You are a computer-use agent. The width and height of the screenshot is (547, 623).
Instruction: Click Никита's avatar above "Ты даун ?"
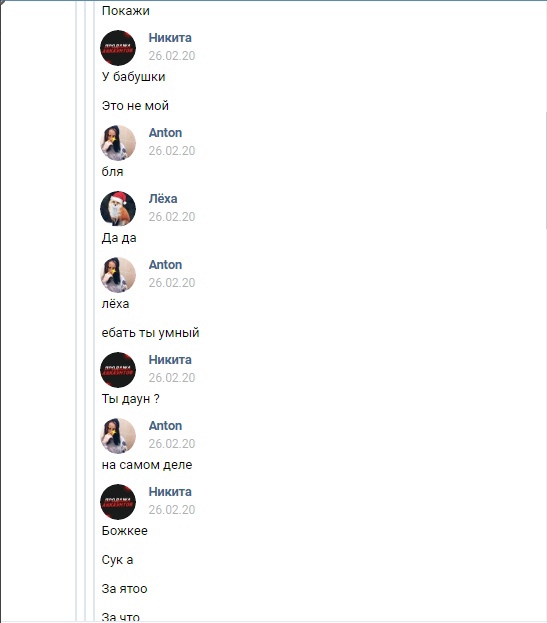tap(118, 370)
